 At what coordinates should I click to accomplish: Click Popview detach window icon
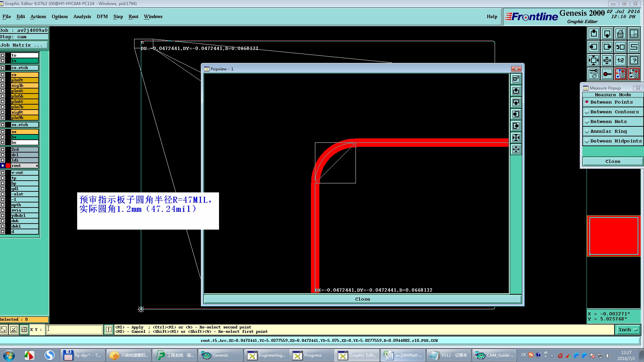[516, 79]
